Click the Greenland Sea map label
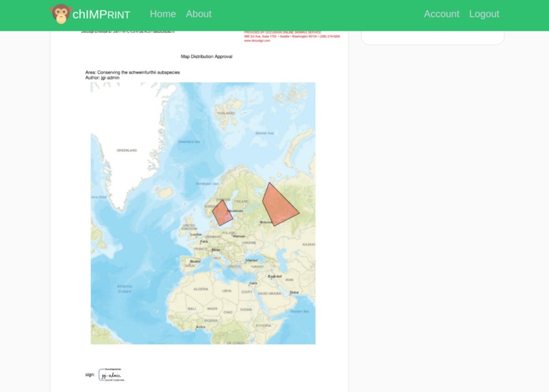Screen dimensions: 549x392 point(189,142)
